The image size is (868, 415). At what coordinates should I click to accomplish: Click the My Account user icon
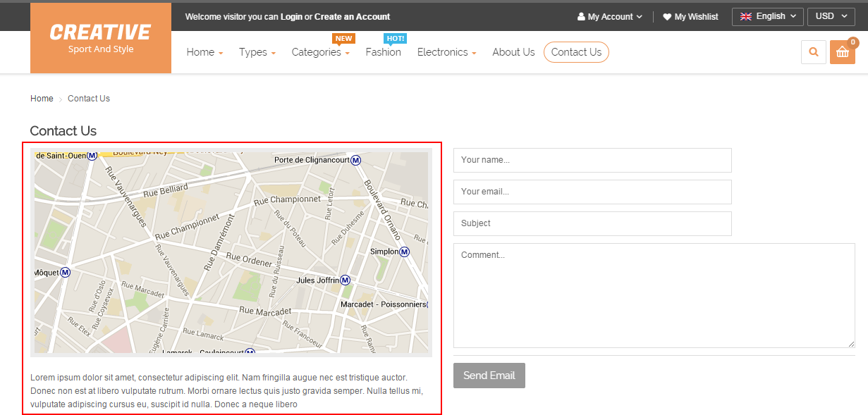click(x=581, y=17)
